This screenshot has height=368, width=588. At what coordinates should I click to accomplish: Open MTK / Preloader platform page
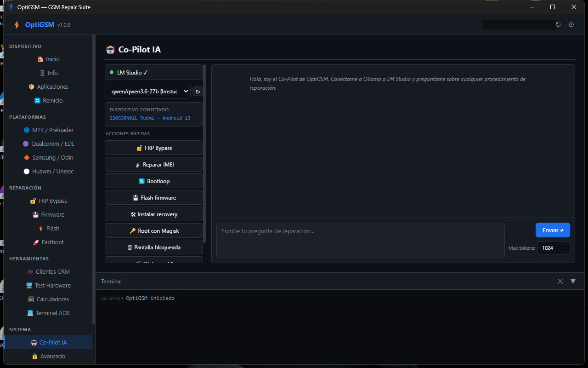click(48, 130)
